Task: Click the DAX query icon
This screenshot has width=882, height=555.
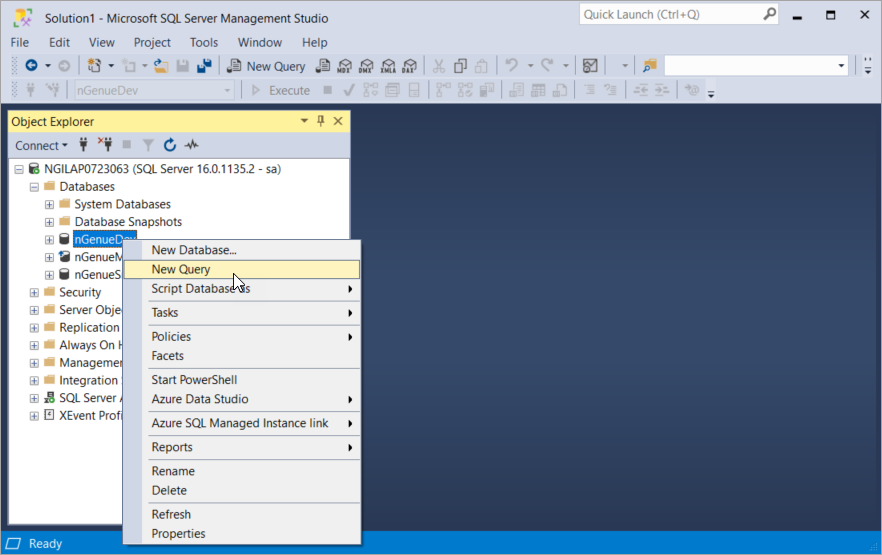Action: coord(410,66)
